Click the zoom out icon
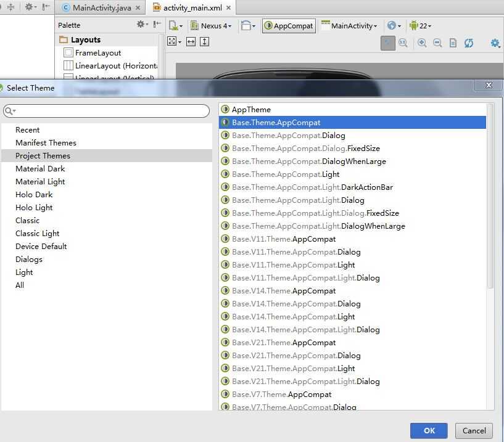 (437, 43)
